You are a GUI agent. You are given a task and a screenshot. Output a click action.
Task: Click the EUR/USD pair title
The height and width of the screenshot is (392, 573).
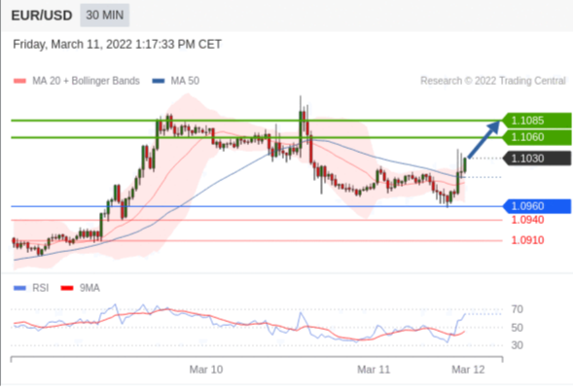click(42, 16)
